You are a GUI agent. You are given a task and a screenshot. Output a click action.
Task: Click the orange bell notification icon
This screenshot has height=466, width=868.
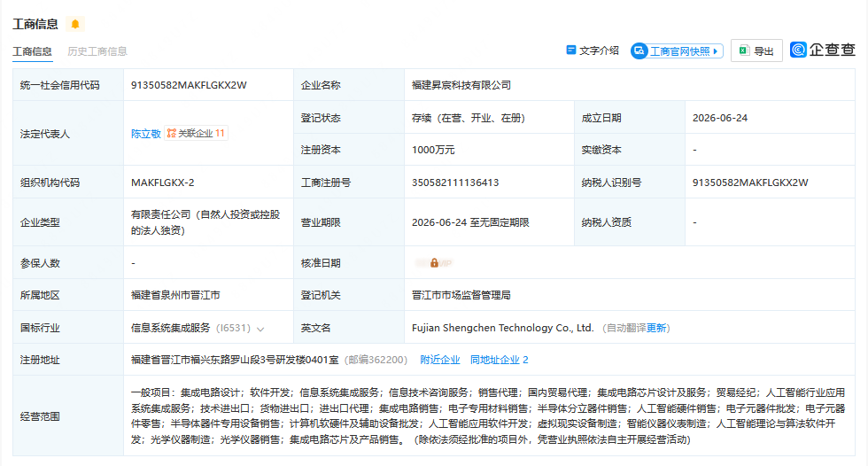click(x=75, y=24)
